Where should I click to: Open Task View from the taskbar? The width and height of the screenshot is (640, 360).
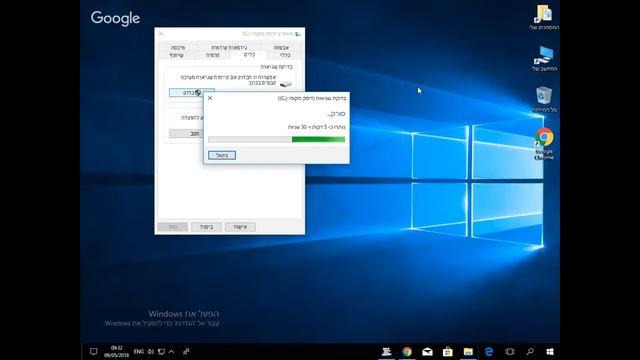(x=509, y=351)
